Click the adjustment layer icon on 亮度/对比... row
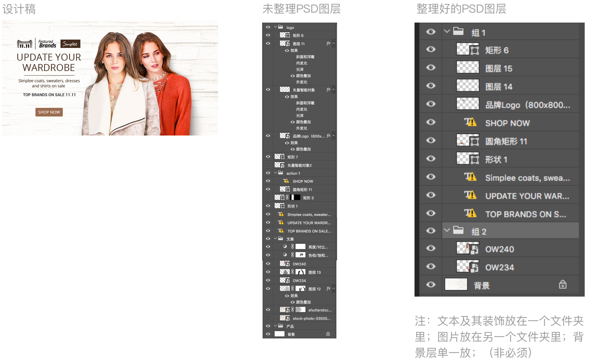 click(x=285, y=246)
